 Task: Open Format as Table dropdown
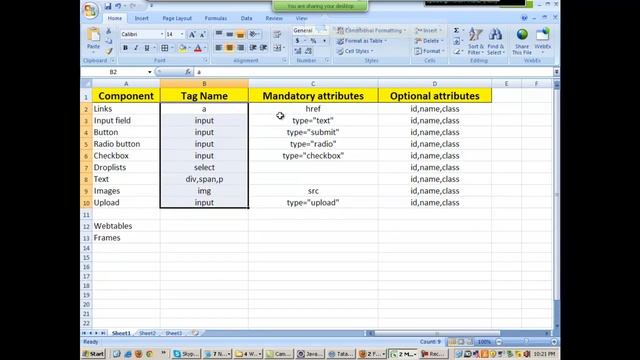(x=362, y=41)
